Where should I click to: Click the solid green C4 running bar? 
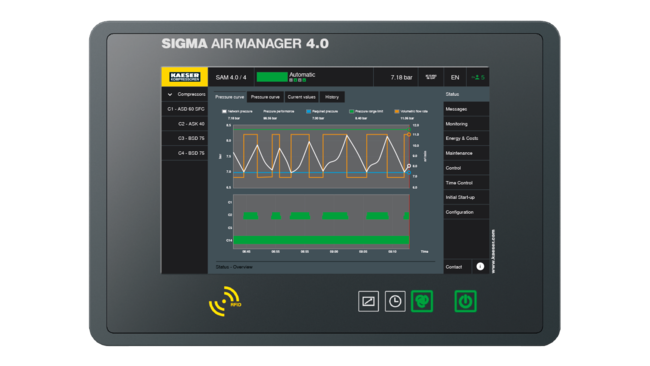[321, 240]
